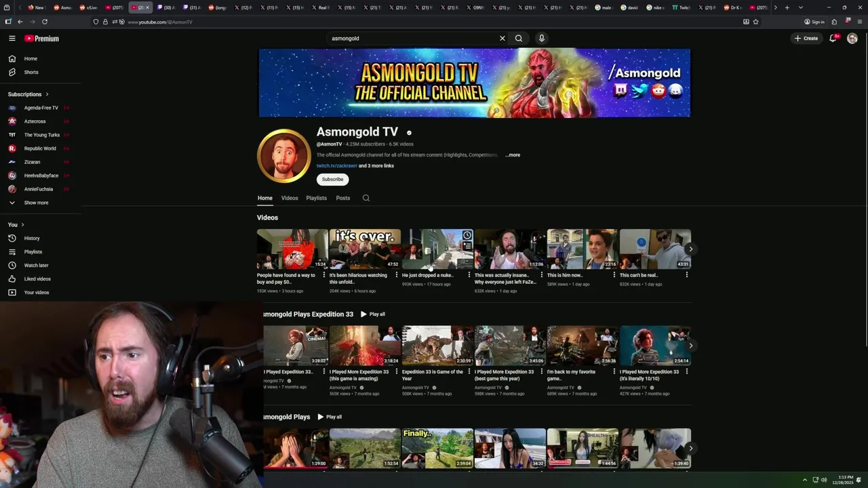Open the Republic World subscription
The image size is (868, 488).
[x=41, y=148]
